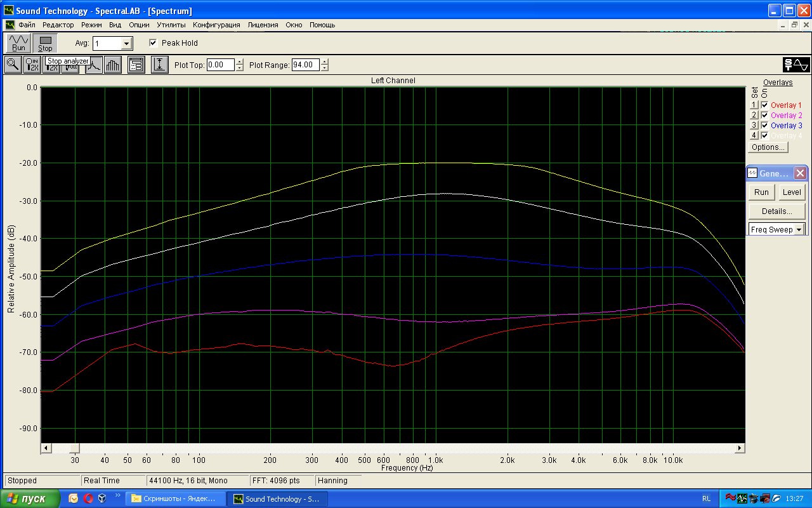Screen dimensions: 812x508
Task: Click the Sound Technology logo icon
Action: tap(796, 65)
